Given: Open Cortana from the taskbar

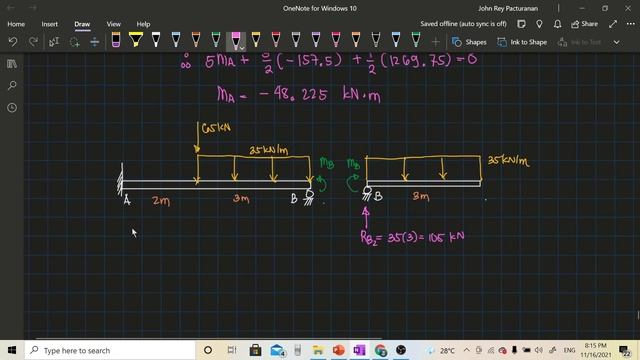Looking at the screenshot, I should point(208,350).
